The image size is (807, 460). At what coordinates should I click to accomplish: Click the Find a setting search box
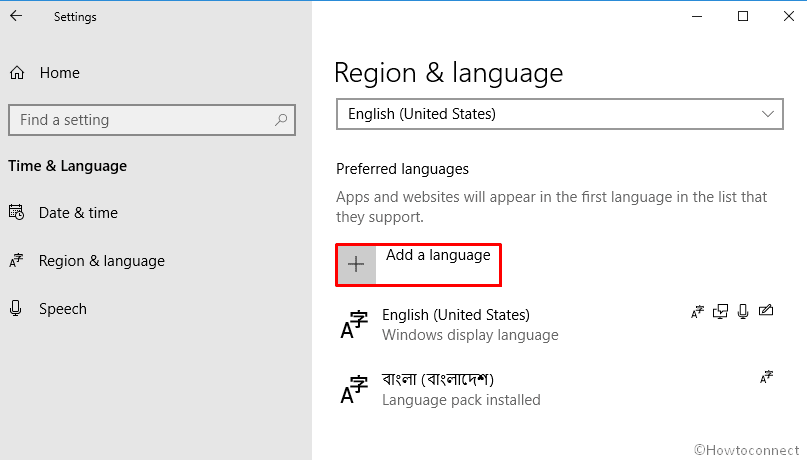coord(152,120)
